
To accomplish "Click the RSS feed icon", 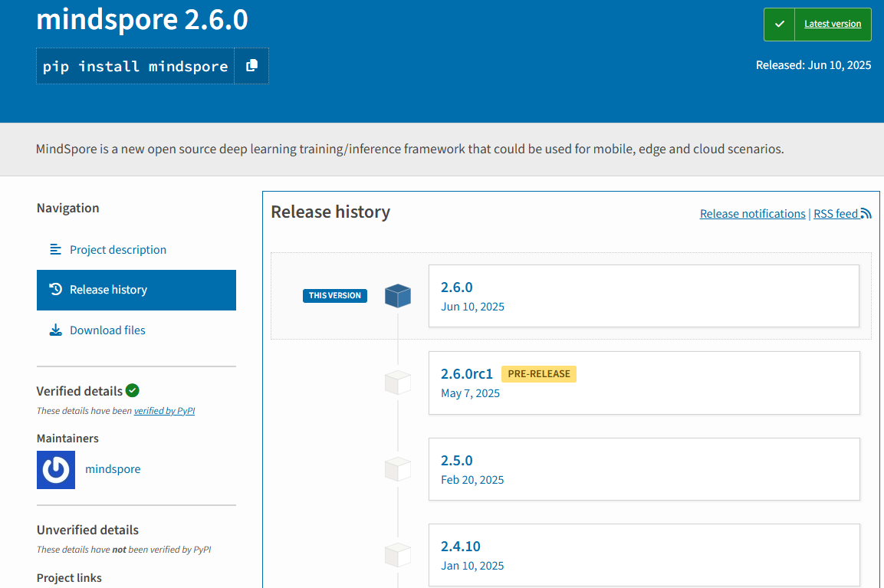I will [x=866, y=214].
